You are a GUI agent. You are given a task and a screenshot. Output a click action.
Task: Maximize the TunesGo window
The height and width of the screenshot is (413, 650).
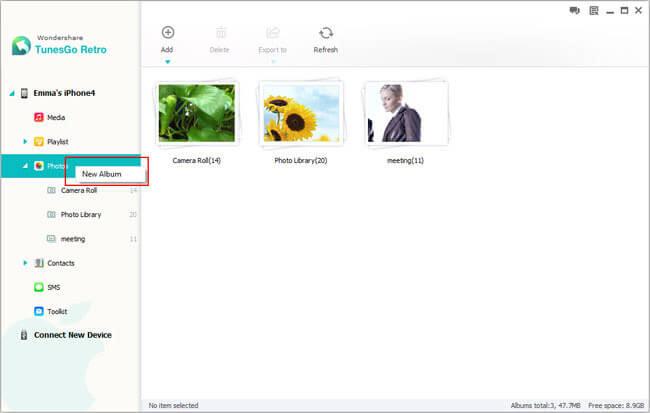(x=624, y=11)
